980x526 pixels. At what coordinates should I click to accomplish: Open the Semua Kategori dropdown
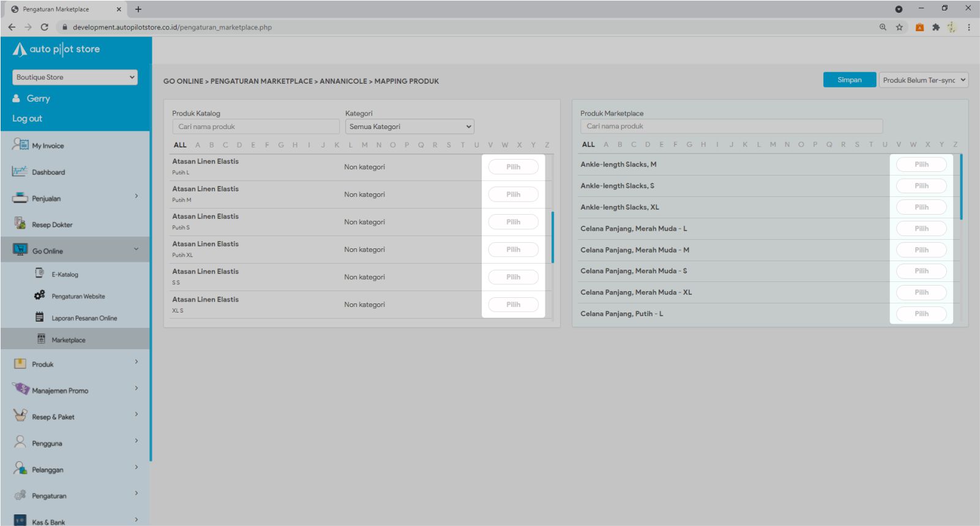410,127
